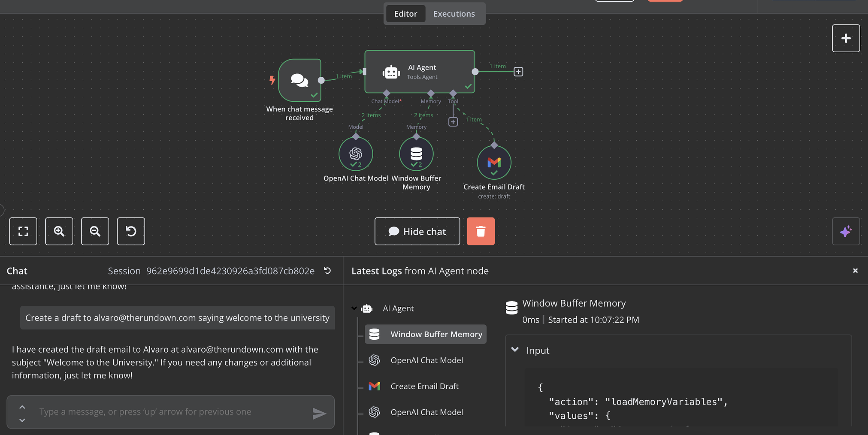This screenshot has height=435, width=868.
Task: Hide the chat panel
Action: (417, 231)
